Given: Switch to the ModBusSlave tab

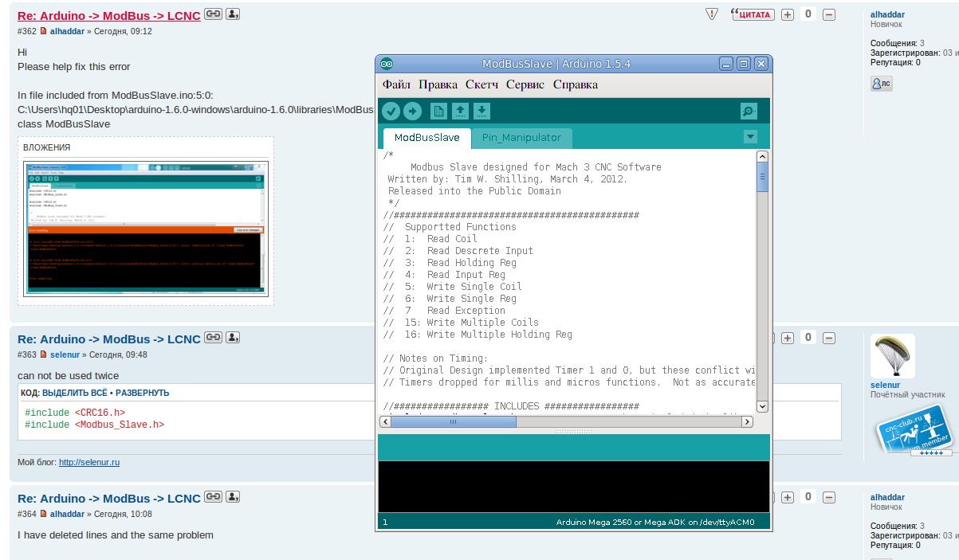Looking at the screenshot, I should pos(427,138).
